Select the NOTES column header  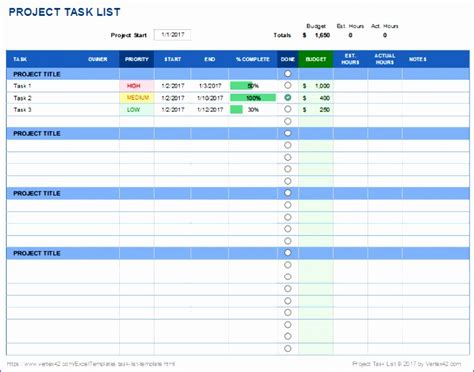click(x=418, y=59)
